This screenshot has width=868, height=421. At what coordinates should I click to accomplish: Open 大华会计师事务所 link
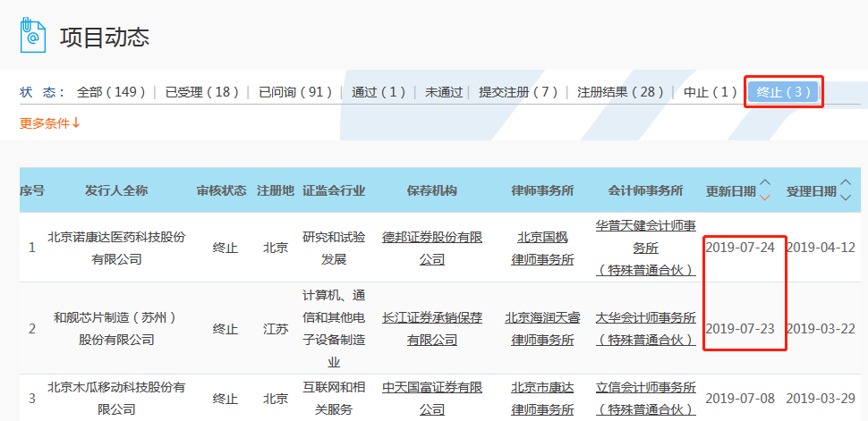click(646, 329)
